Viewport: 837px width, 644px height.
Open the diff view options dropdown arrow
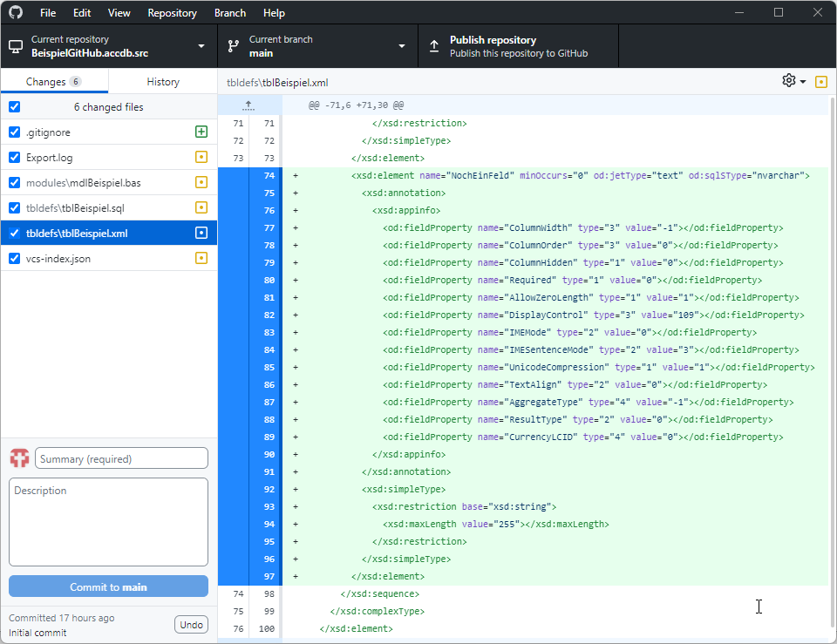click(801, 80)
